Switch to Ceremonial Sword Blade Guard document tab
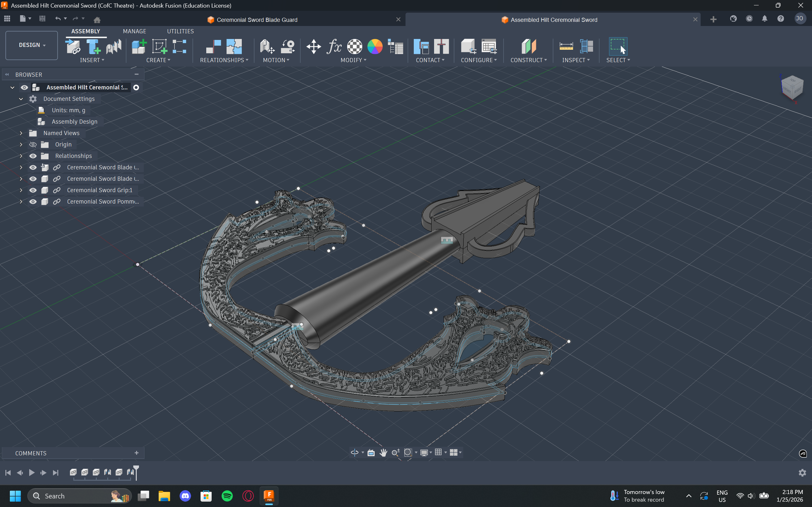 (257, 20)
